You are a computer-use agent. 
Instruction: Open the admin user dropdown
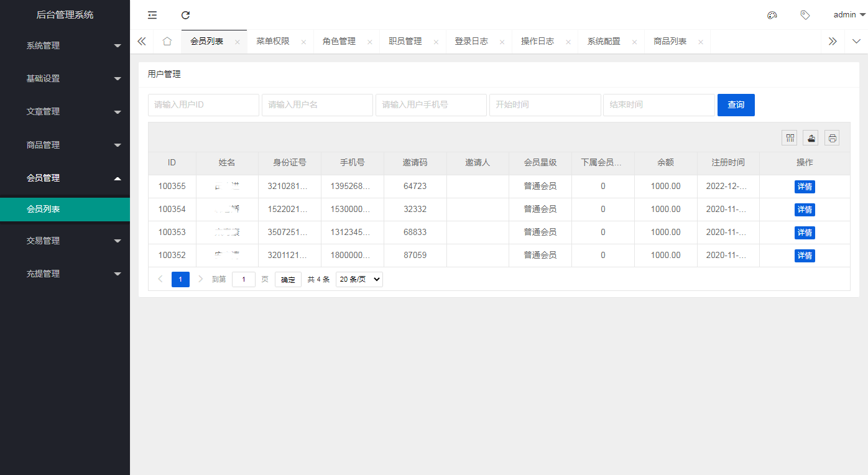(849, 15)
